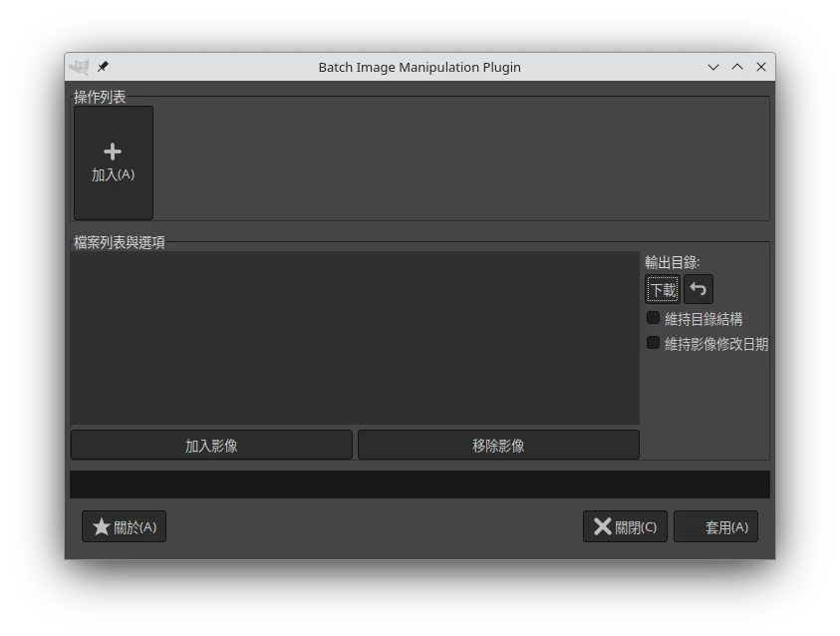Open the 加入影像 add-images menu
The image size is (840, 636).
[x=211, y=445]
